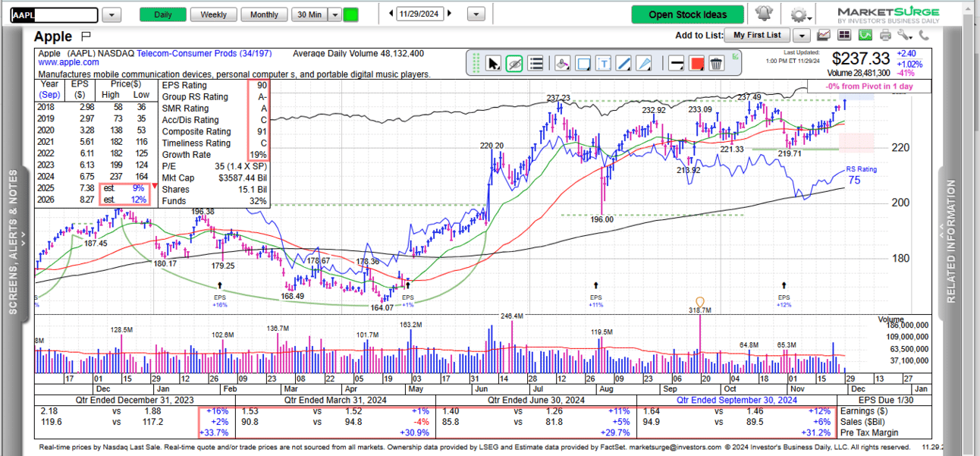Image resolution: width=980 pixels, height=456 pixels.
Task: Click the green indicator square after 30 Min
Action: [x=351, y=14]
